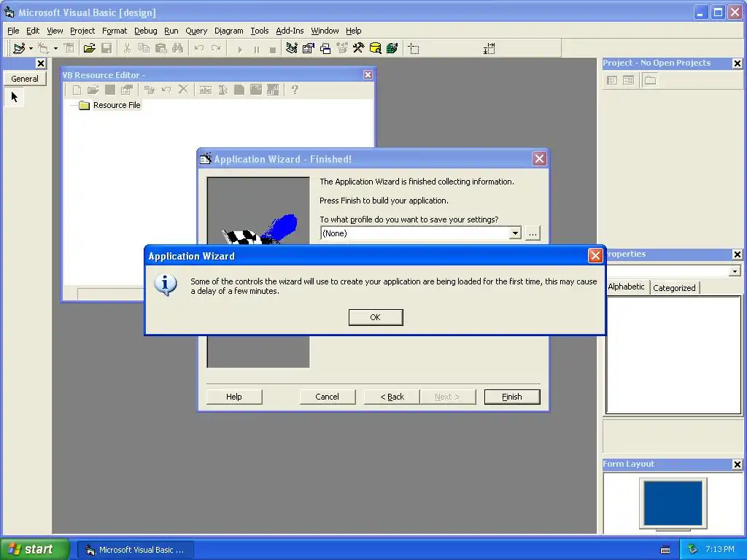
Task: Click the keyboard icon in system tray
Action: 665,550
